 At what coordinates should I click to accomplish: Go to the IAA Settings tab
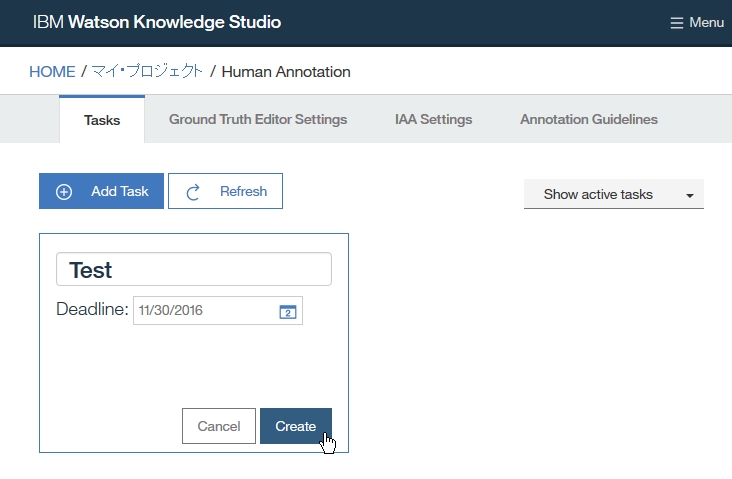click(433, 120)
